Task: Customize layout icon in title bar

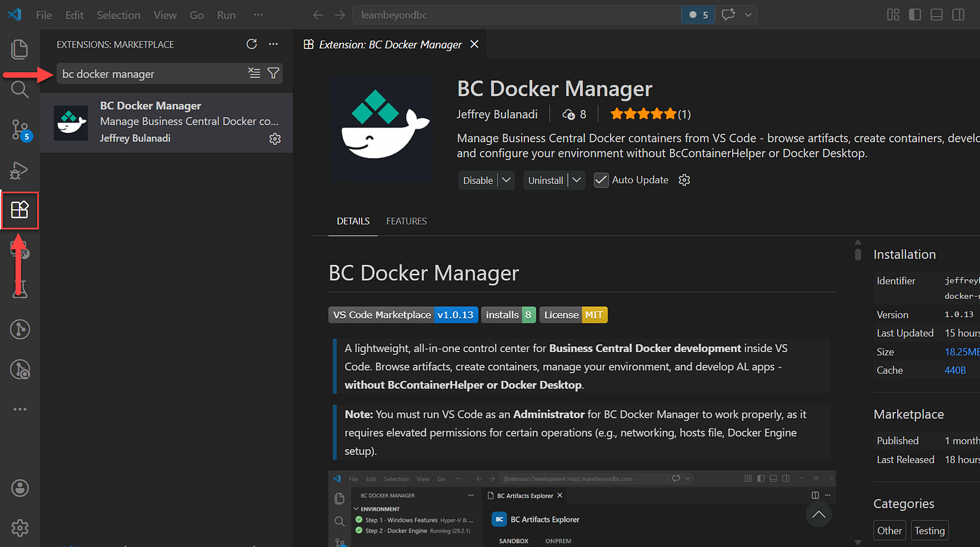Action: pos(893,15)
